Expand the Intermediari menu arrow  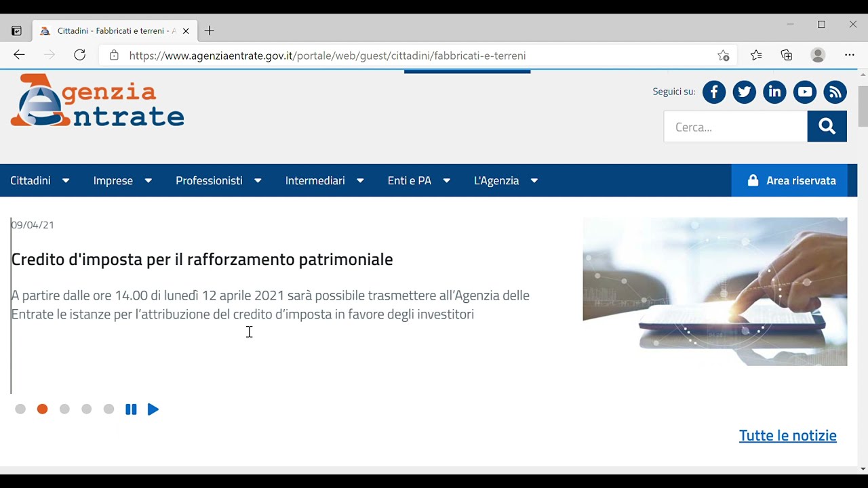[360, 181]
